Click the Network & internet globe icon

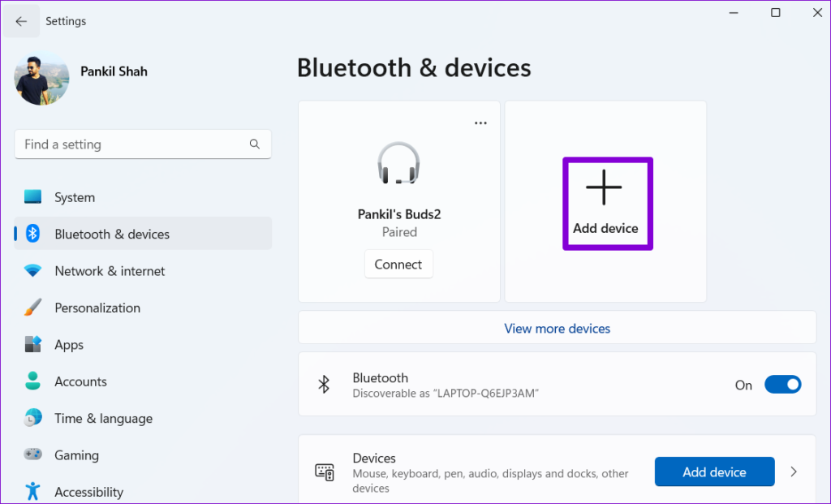coord(34,270)
